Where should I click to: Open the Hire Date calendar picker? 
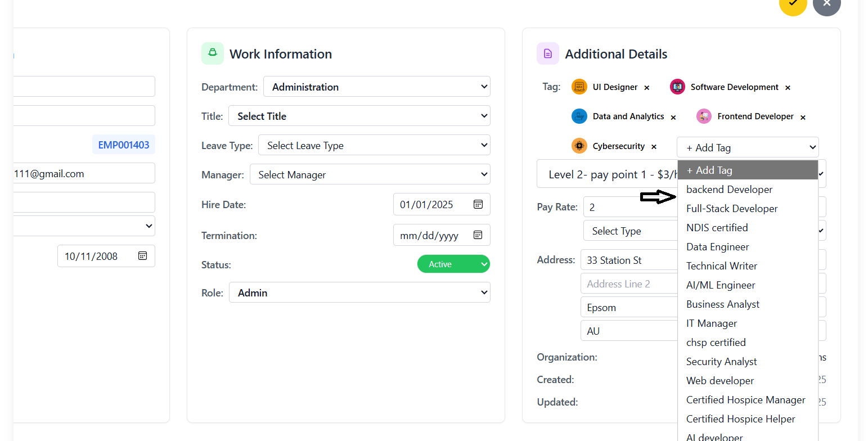click(x=478, y=205)
